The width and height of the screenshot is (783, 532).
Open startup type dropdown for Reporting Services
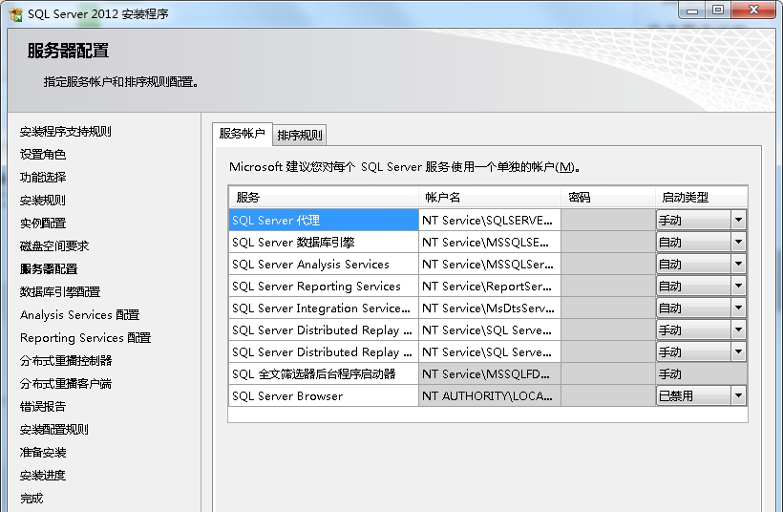738,286
